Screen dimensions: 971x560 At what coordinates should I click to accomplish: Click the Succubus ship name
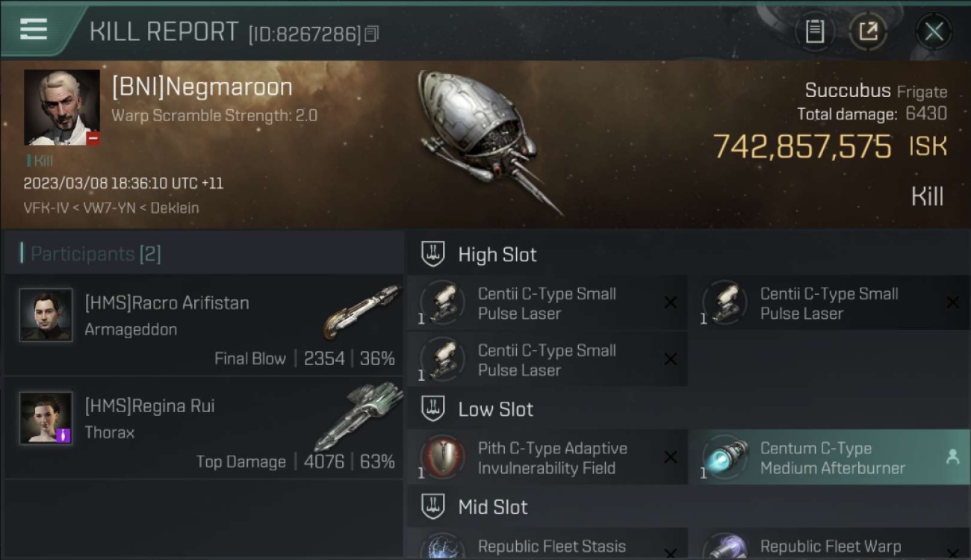point(848,91)
